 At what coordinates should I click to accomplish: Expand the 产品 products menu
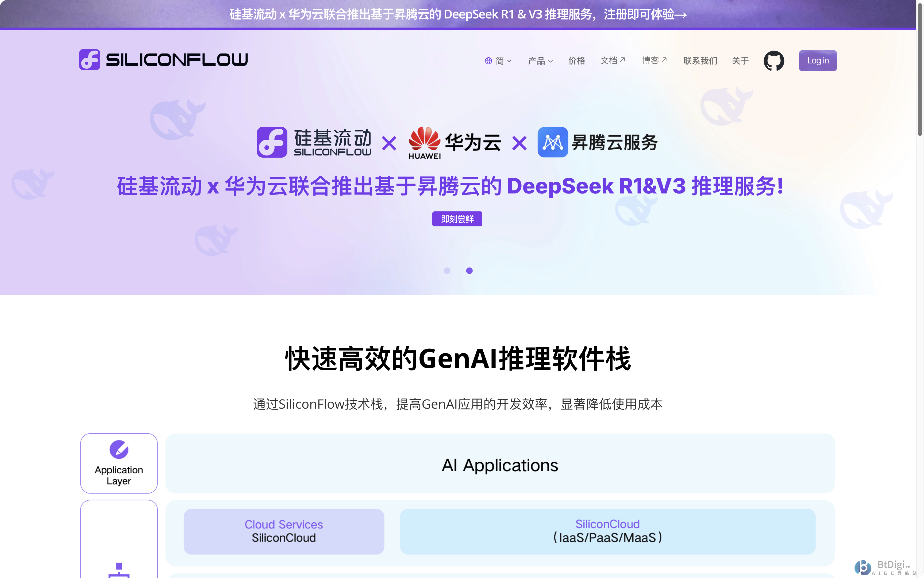(x=540, y=61)
